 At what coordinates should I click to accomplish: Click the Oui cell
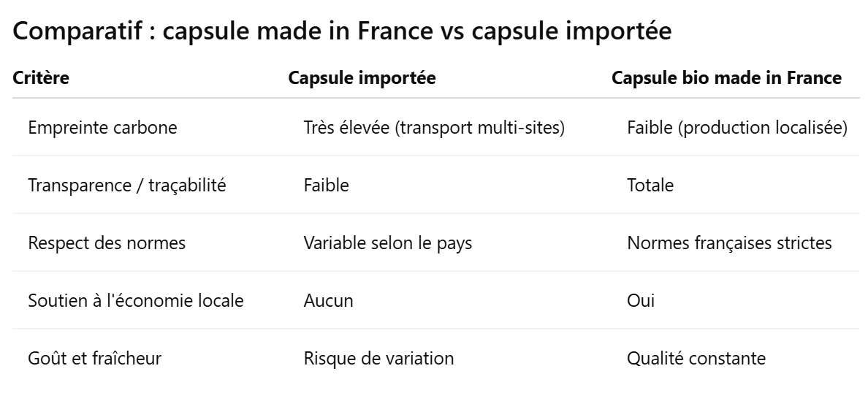641,300
